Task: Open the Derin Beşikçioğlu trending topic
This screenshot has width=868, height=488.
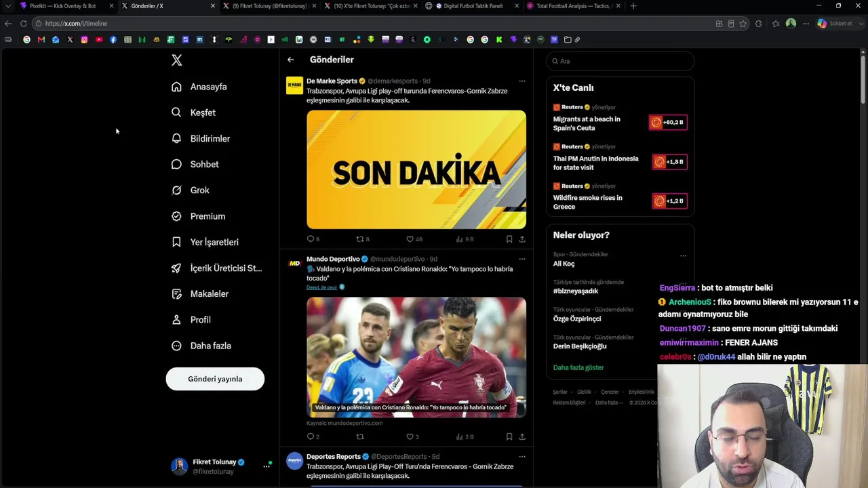Action: [x=580, y=346]
